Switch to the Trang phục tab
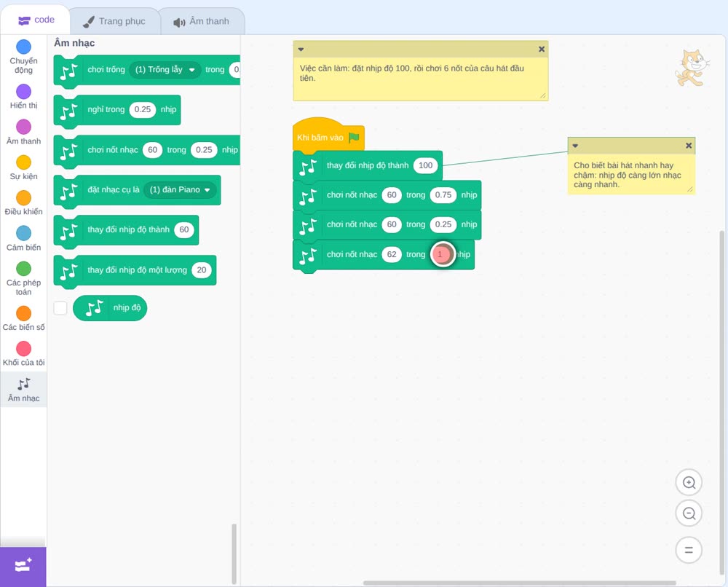This screenshot has height=587, width=728. pyautogui.click(x=114, y=21)
